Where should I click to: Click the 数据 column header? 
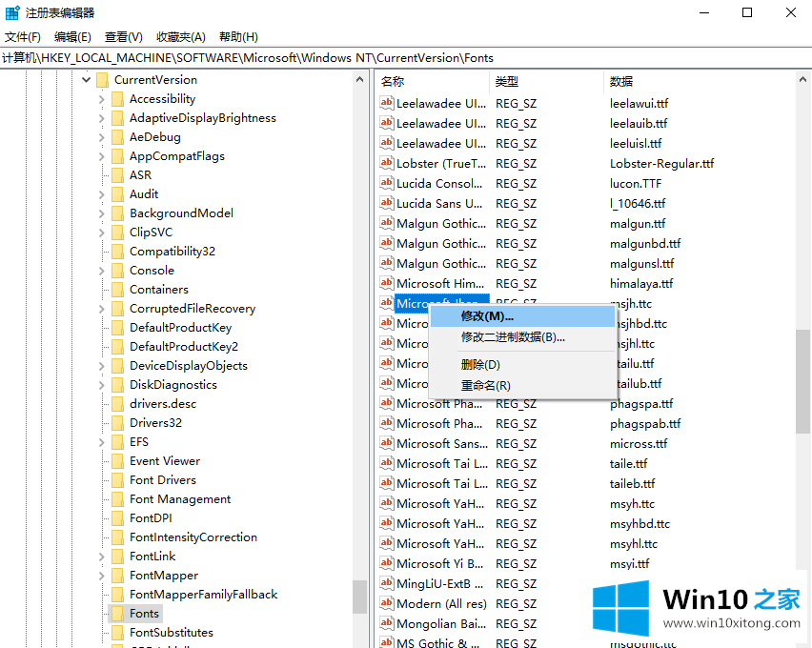(621, 81)
